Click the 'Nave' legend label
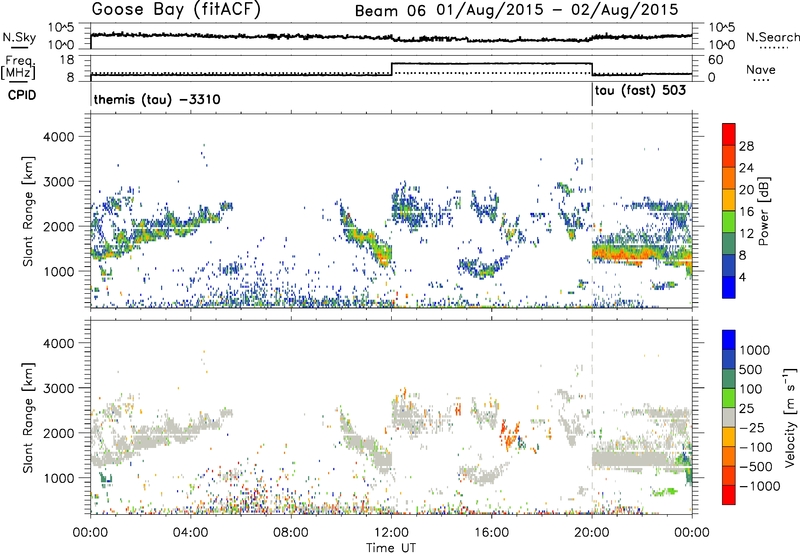 point(761,70)
